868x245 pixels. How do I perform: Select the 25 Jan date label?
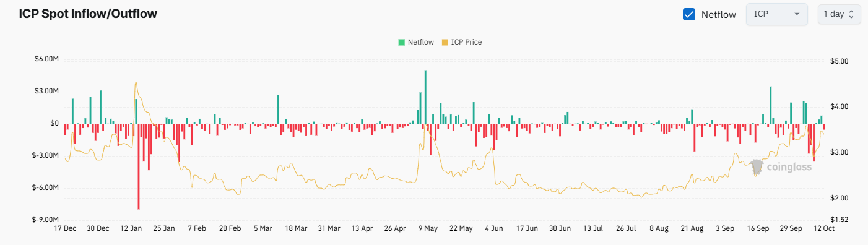[x=164, y=228]
